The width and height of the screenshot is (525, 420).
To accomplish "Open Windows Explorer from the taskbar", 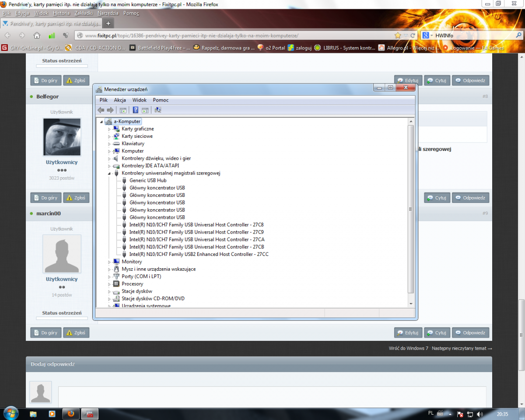I will (33, 413).
